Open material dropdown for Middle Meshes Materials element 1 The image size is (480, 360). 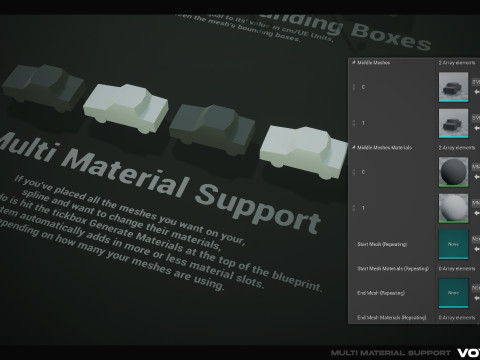coord(476,203)
